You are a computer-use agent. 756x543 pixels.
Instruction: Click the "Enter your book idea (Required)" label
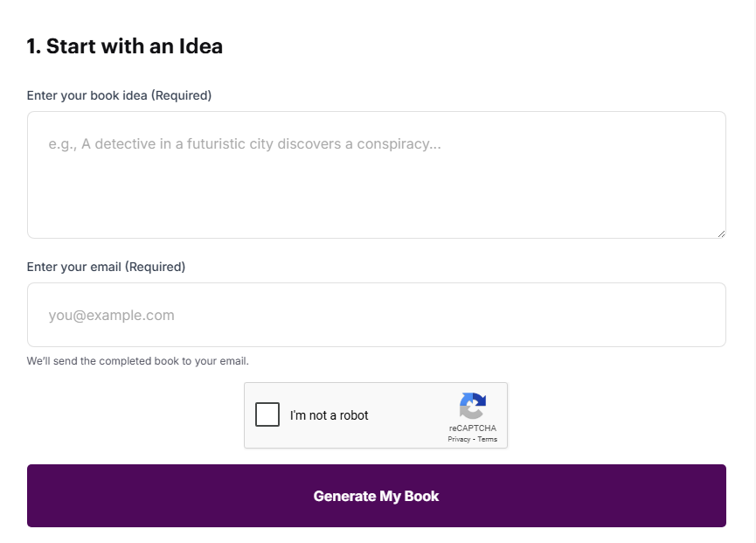click(x=119, y=95)
